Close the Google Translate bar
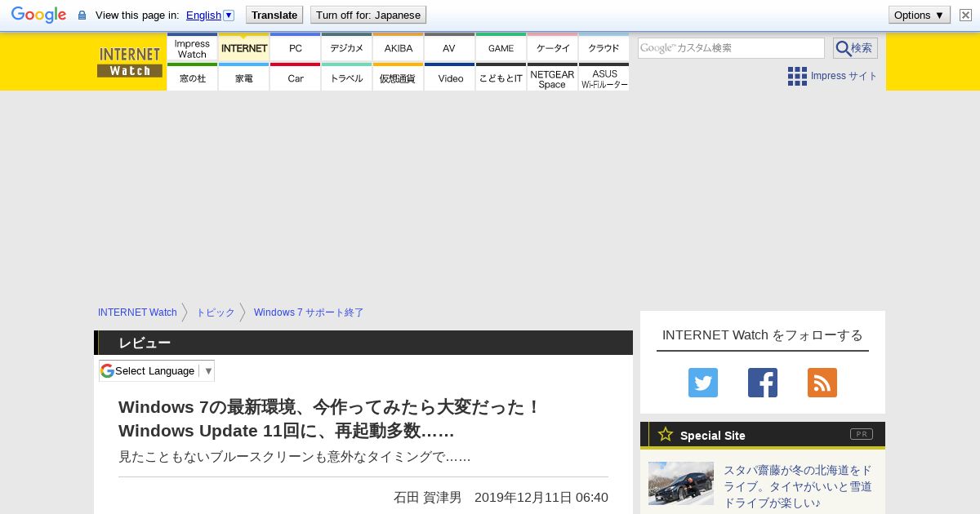The image size is (980, 514). 965,15
